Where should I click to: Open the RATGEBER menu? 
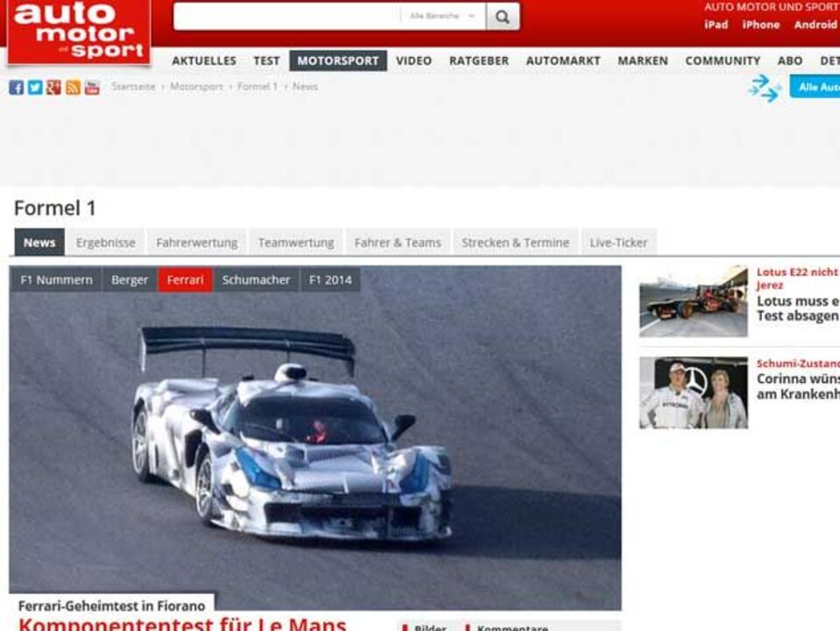[479, 61]
